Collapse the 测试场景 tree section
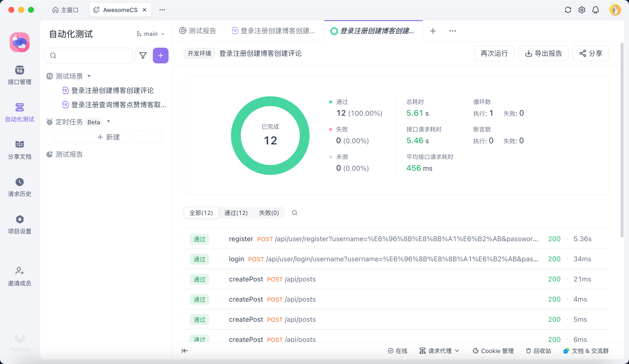 pyautogui.click(x=89, y=76)
